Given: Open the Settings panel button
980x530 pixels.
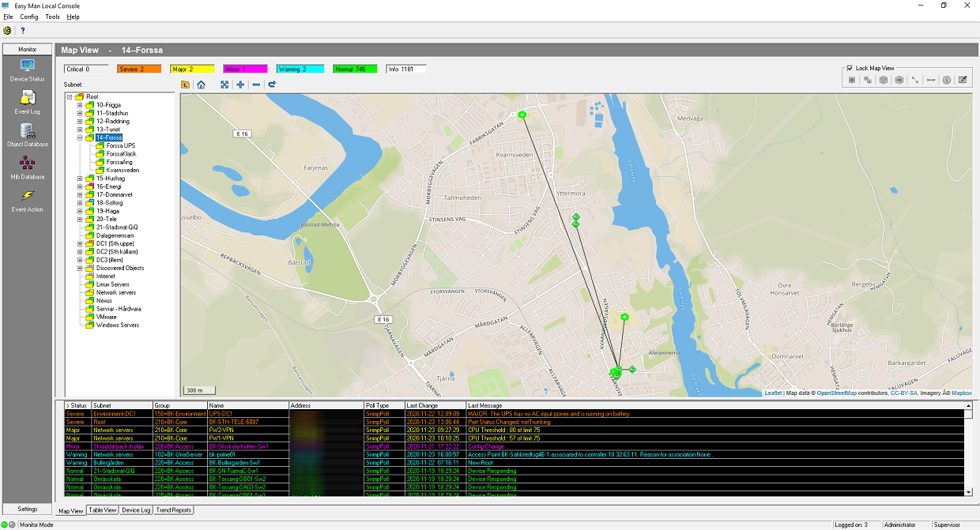Looking at the screenshot, I should coord(27,509).
